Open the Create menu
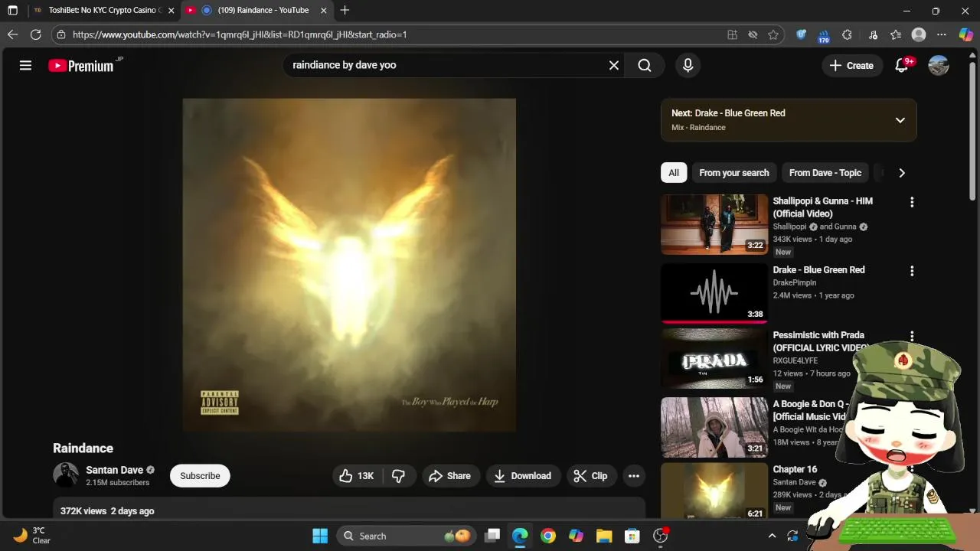 coord(851,66)
